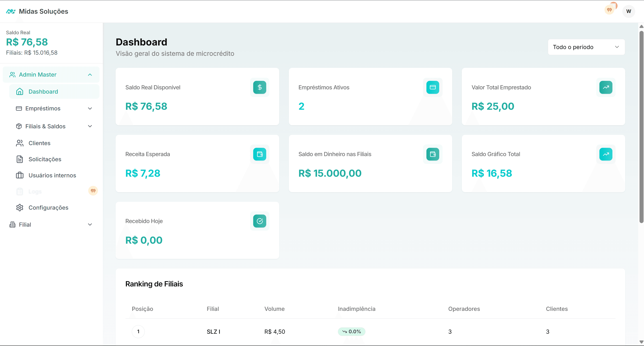644x346 pixels.
Task: Open the Todo o período dropdown
Action: pos(586,47)
